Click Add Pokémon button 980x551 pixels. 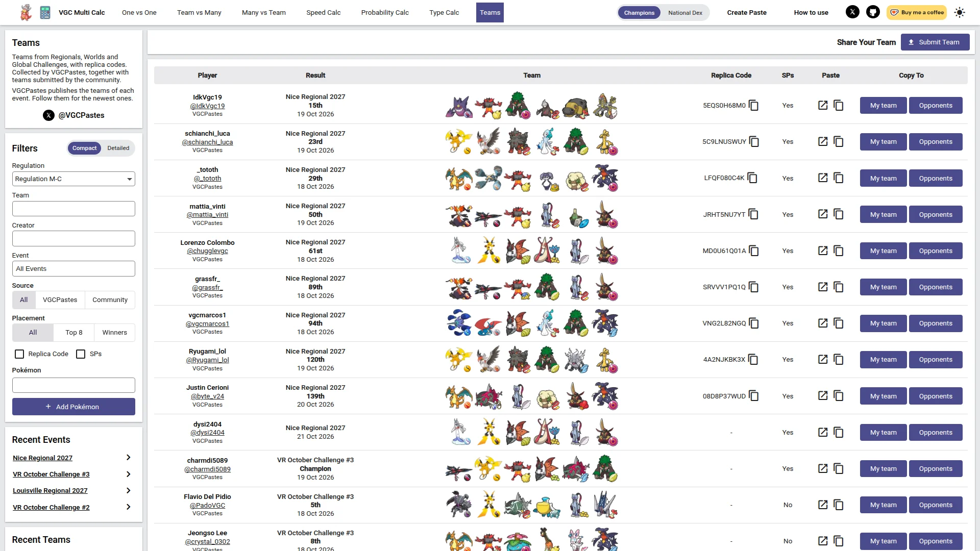tap(73, 407)
